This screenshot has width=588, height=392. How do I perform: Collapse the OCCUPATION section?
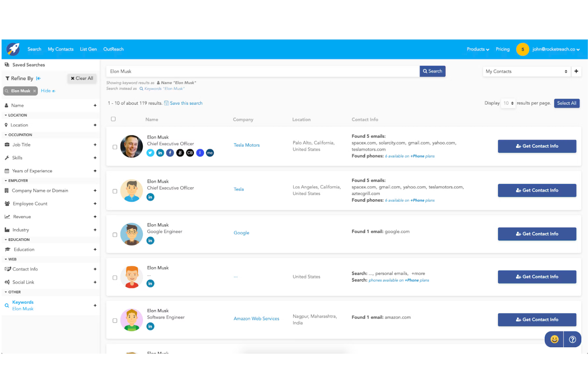pyautogui.click(x=18, y=135)
